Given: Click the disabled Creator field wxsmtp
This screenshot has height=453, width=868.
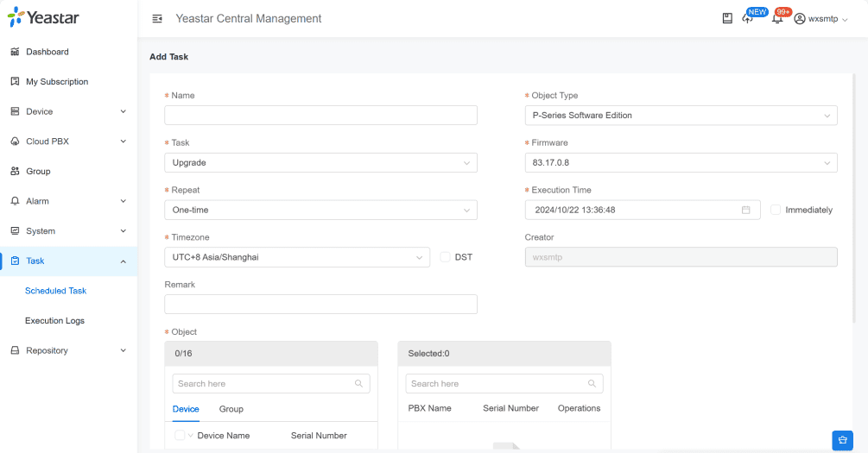Looking at the screenshot, I should [681, 257].
